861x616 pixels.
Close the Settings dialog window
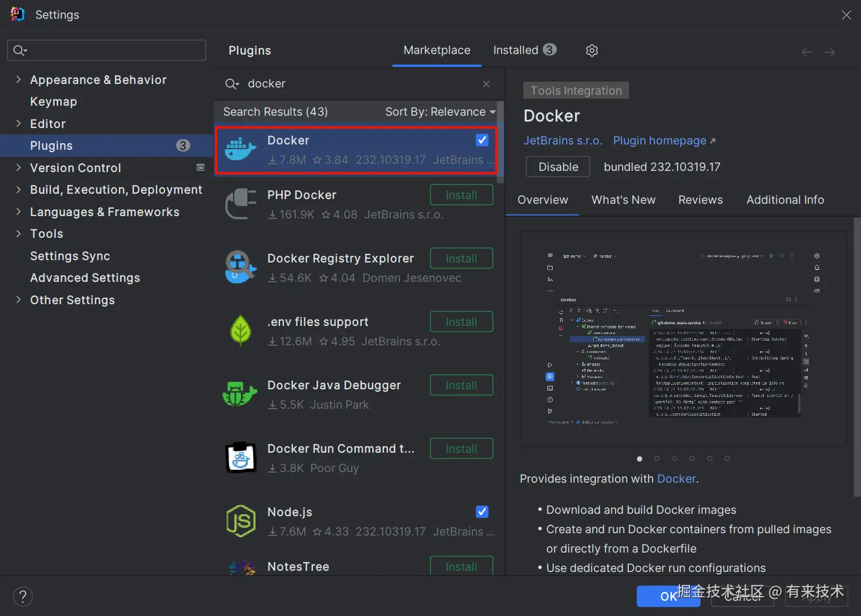click(x=846, y=15)
